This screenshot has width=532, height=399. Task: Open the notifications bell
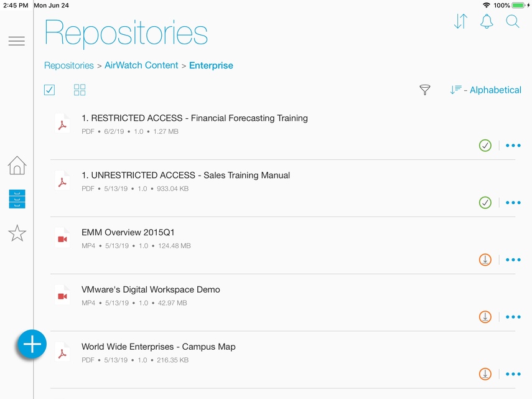click(x=487, y=22)
